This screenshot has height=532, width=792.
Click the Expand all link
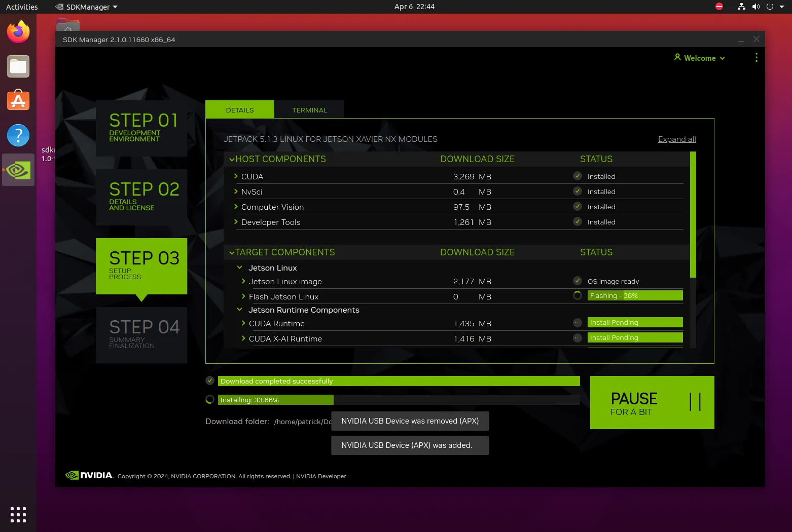(677, 139)
